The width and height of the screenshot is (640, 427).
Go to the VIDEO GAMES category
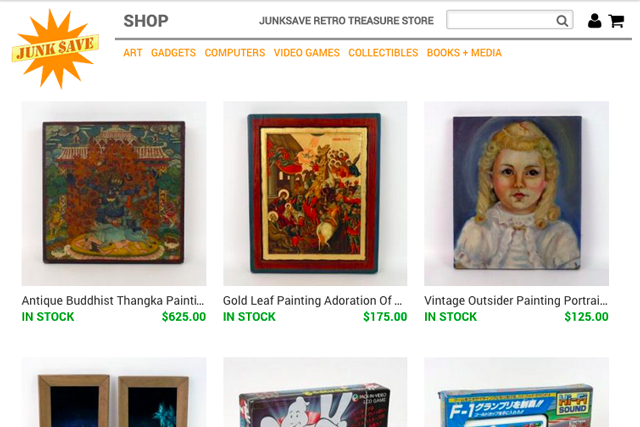(307, 53)
